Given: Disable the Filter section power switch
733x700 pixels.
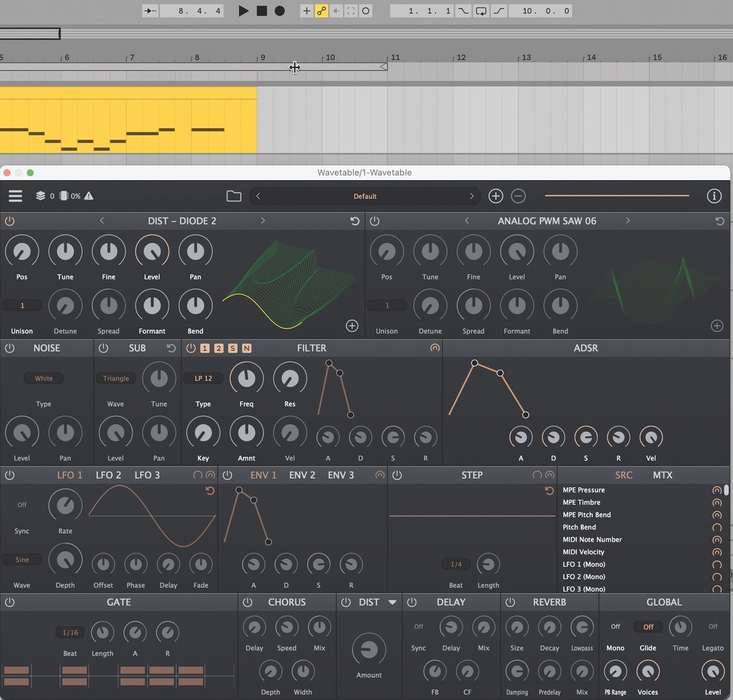Looking at the screenshot, I should tap(191, 348).
